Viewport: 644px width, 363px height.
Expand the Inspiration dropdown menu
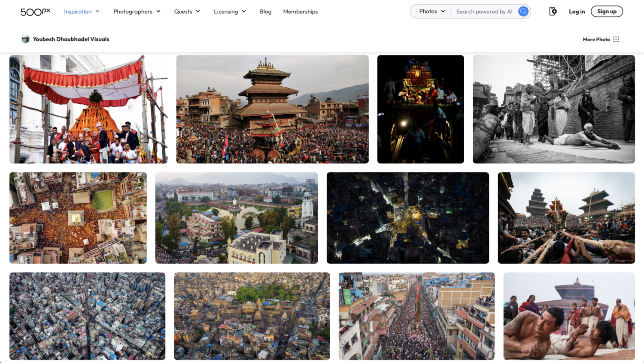(x=82, y=12)
